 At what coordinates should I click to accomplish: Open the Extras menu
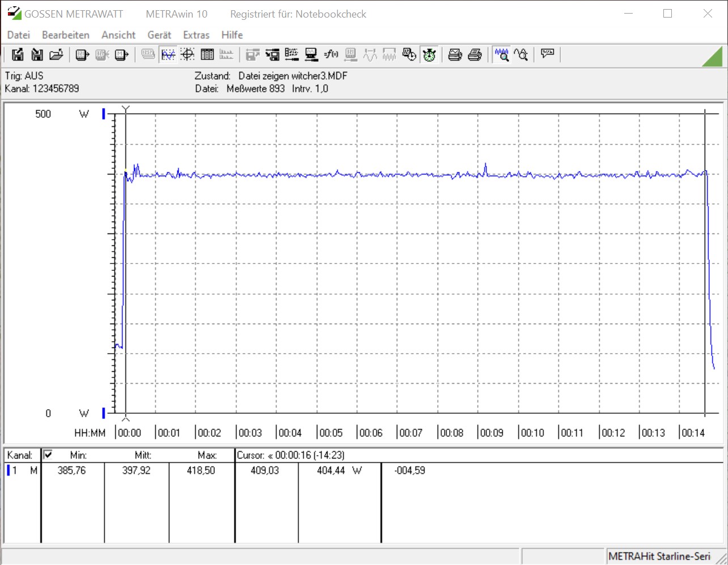point(196,35)
